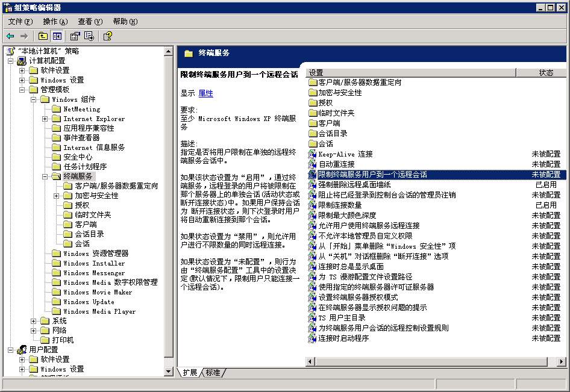Toggle the Show/Hide Console Tree icon
The height and width of the screenshot is (392, 570).
pyautogui.click(x=56, y=36)
